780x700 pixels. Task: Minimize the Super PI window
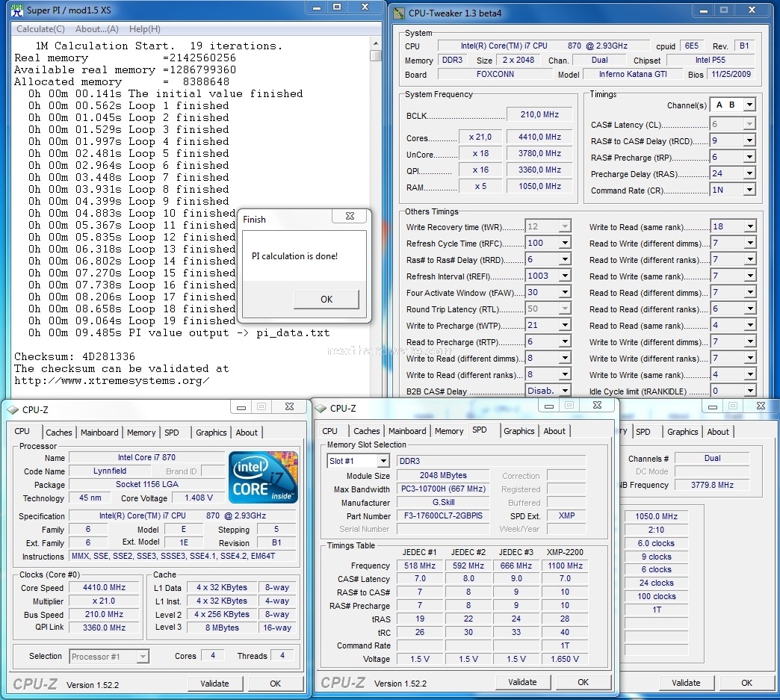tap(316, 8)
